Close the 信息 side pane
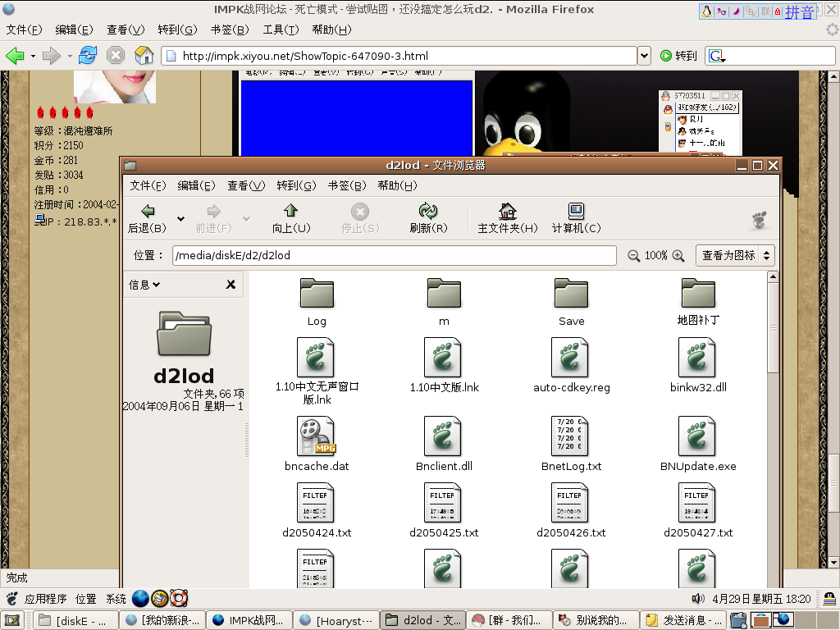 231,285
